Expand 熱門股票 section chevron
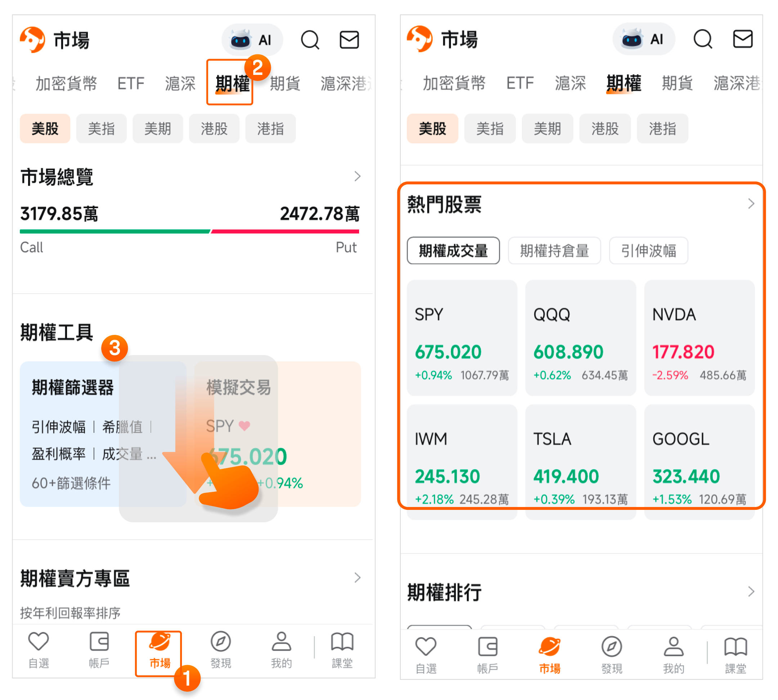Viewport: 778px width, 700px height. click(751, 204)
